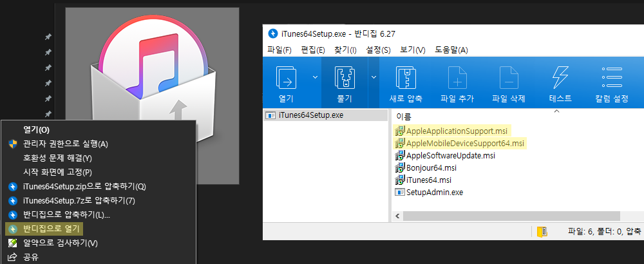Open the 파일(F) menu

pyautogui.click(x=279, y=50)
